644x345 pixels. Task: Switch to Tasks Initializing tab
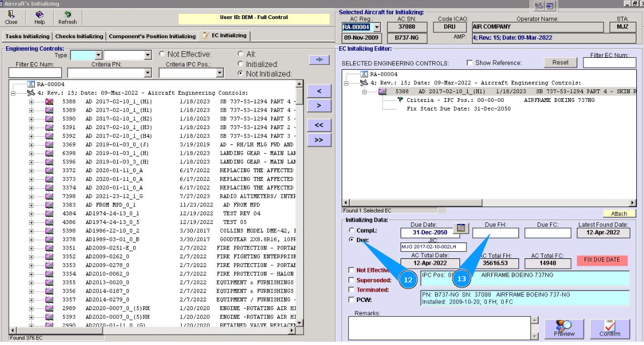coord(27,37)
